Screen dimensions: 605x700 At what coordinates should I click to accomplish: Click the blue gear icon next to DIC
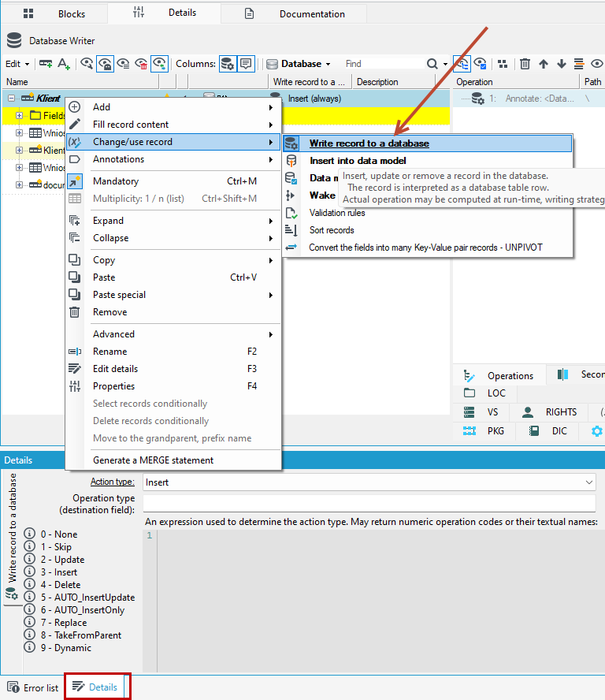[x=596, y=431]
